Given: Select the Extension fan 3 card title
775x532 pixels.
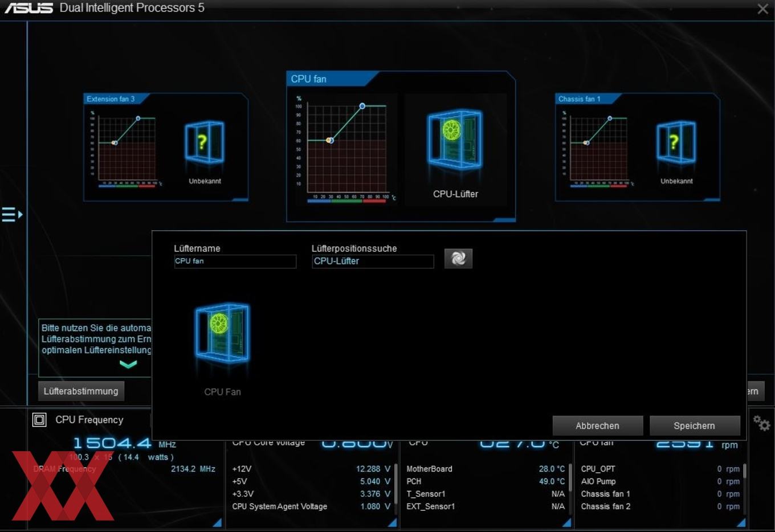Looking at the screenshot, I should click(111, 99).
